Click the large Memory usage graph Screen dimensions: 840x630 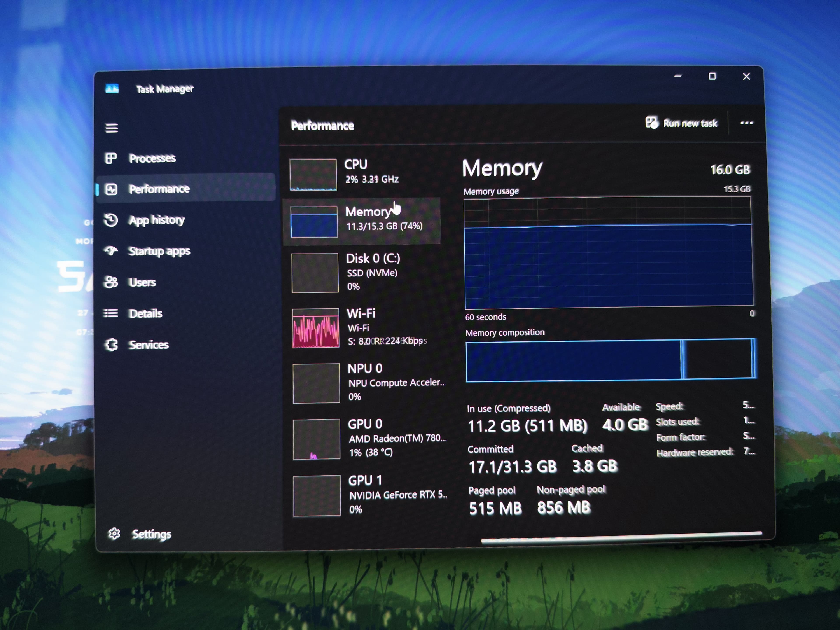[x=608, y=252]
